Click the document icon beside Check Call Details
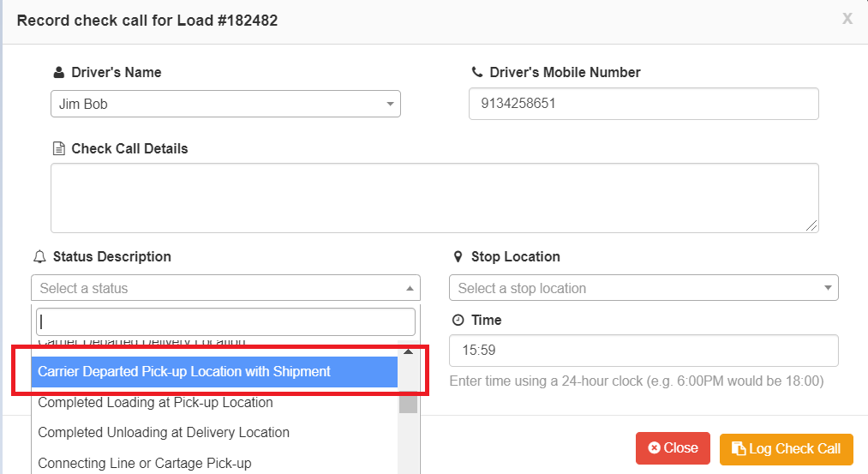Screen dimensions: 868x474 coord(58,149)
